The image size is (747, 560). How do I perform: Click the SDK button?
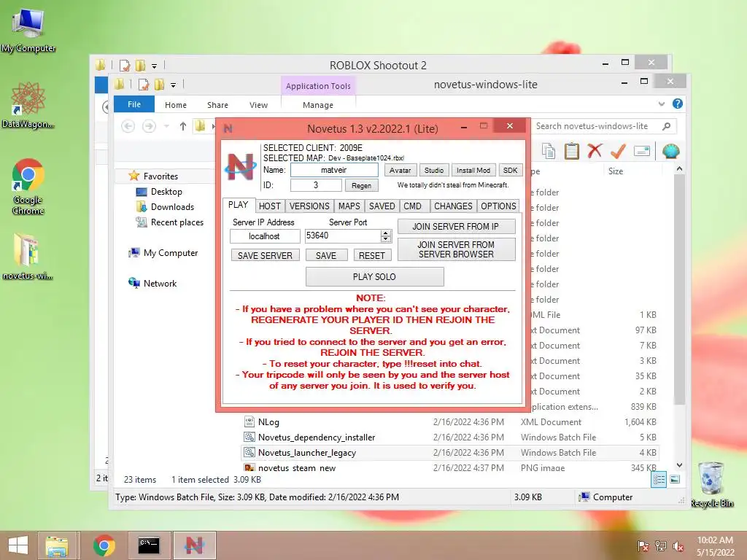point(510,170)
